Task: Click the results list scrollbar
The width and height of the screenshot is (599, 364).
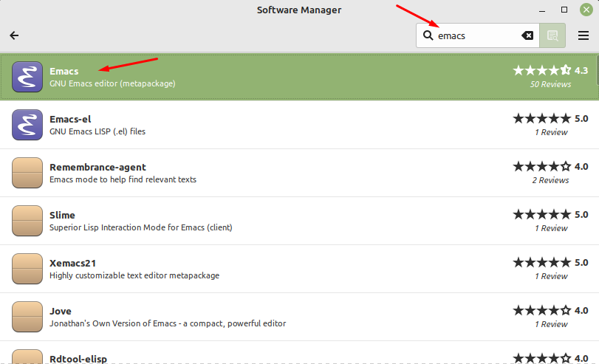Action: (598, 70)
